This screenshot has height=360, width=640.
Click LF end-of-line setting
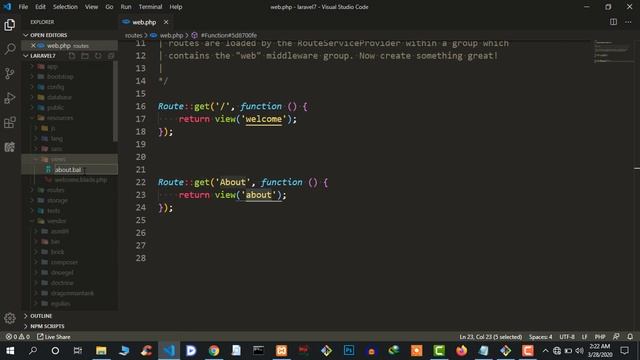coord(584,337)
